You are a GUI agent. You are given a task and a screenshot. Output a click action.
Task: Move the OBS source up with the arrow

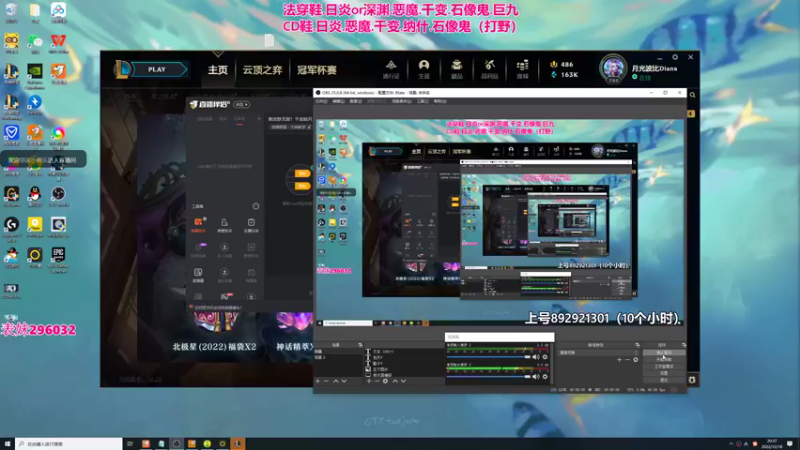pyautogui.click(x=395, y=381)
